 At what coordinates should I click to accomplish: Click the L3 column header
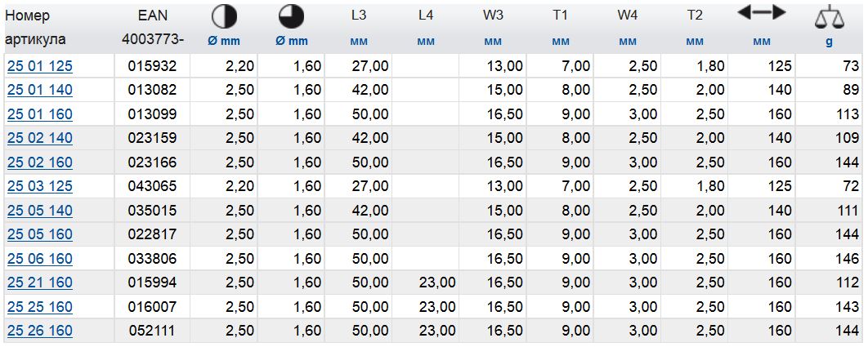[x=358, y=16]
